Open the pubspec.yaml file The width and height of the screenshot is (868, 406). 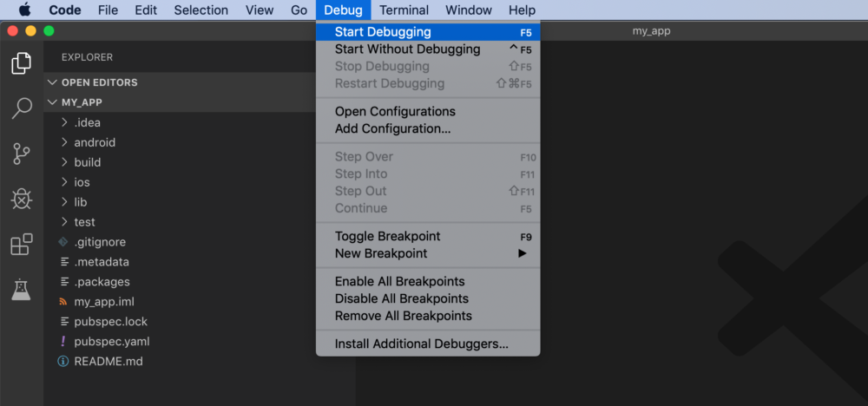pos(104,341)
